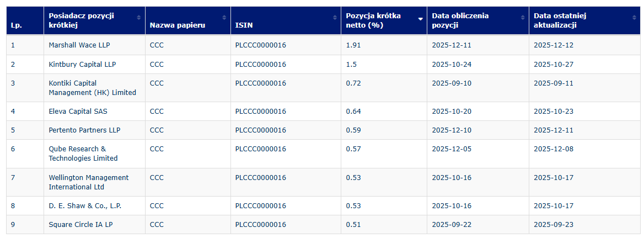This screenshot has width=644, height=238.
Task: Click 0.53 value in Wellington Management row
Action: pyautogui.click(x=353, y=178)
